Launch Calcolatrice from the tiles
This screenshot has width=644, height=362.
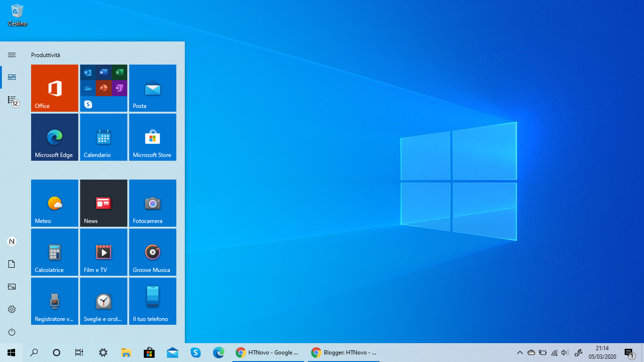click(54, 252)
